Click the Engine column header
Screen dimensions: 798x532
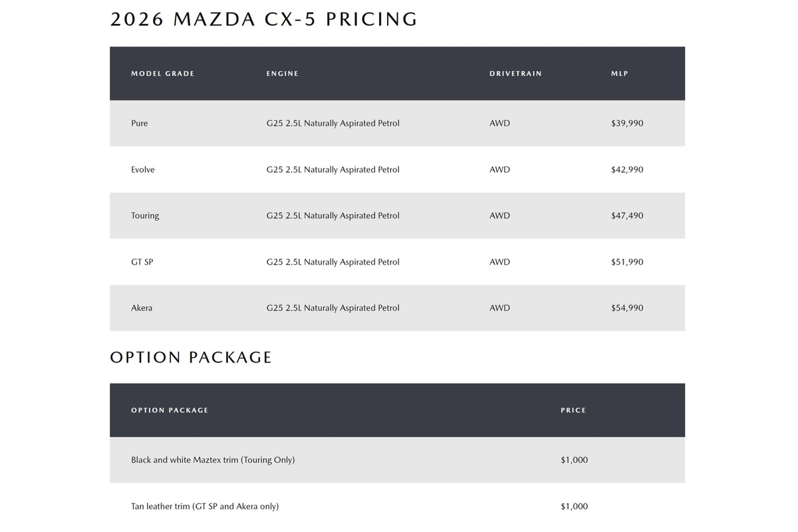[x=282, y=74]
